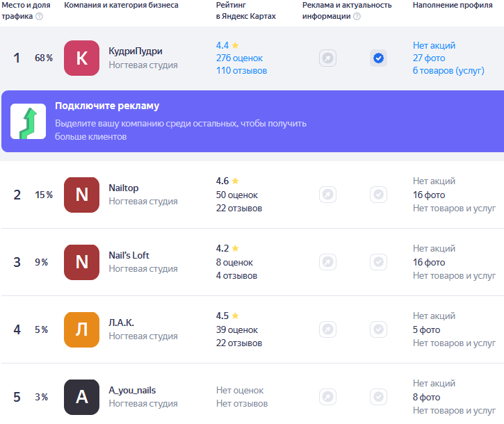Click '8 оценок' for Nail's Loft

pos(234,263)
